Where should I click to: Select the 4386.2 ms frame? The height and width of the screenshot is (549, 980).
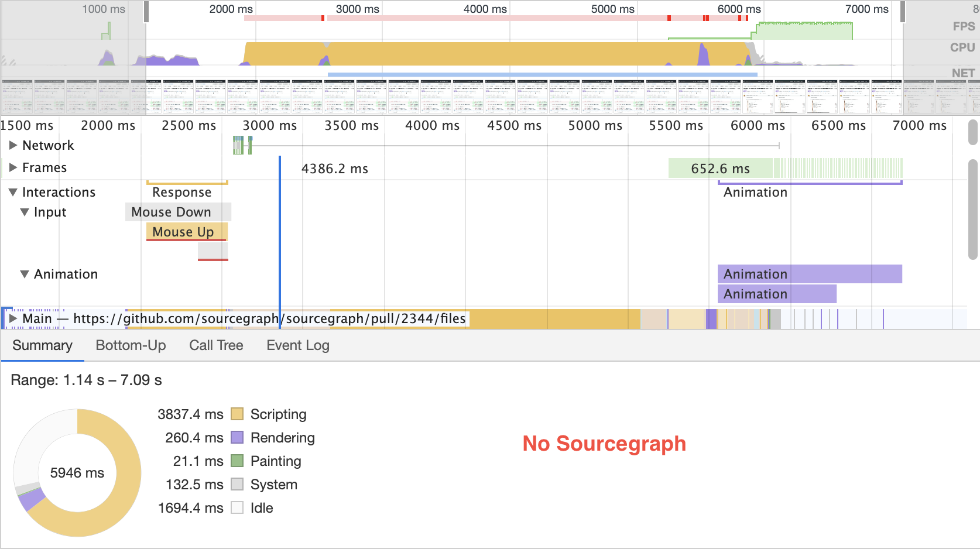pos(334,169)
